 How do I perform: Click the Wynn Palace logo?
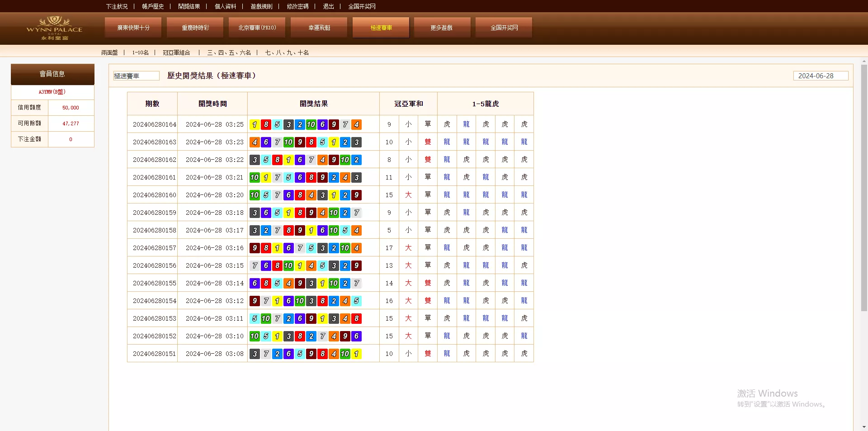click(x=54, y=28)
